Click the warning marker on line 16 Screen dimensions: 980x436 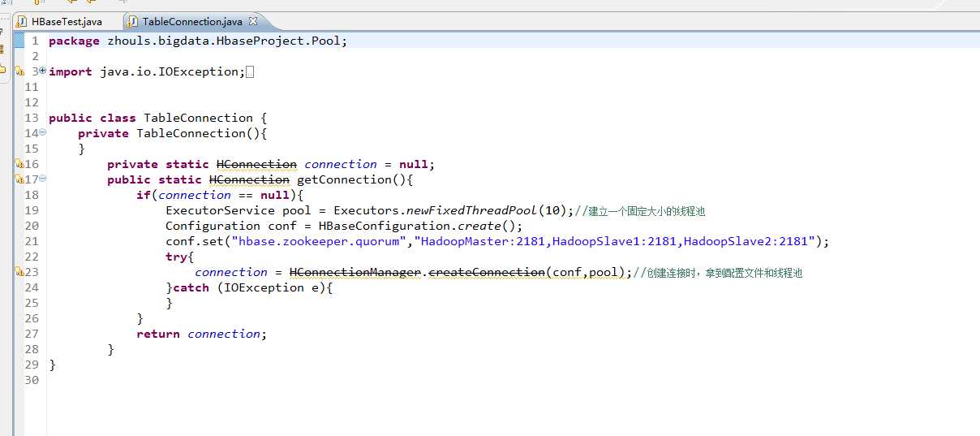point(19,164)
